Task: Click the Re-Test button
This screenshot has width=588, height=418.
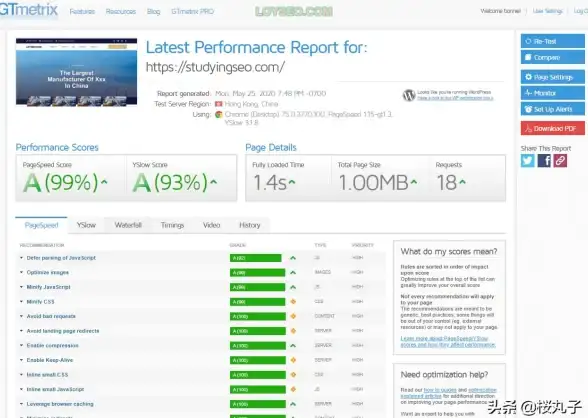Action: [552, 41]
